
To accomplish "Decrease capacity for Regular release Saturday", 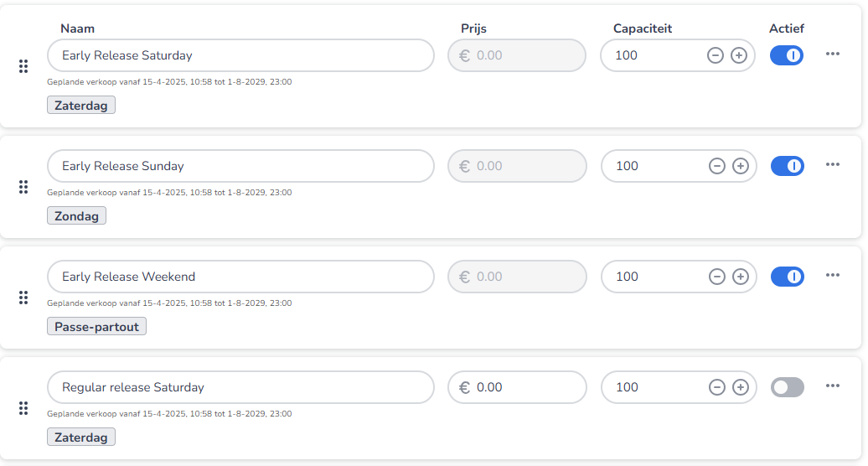I will (717, 387).
